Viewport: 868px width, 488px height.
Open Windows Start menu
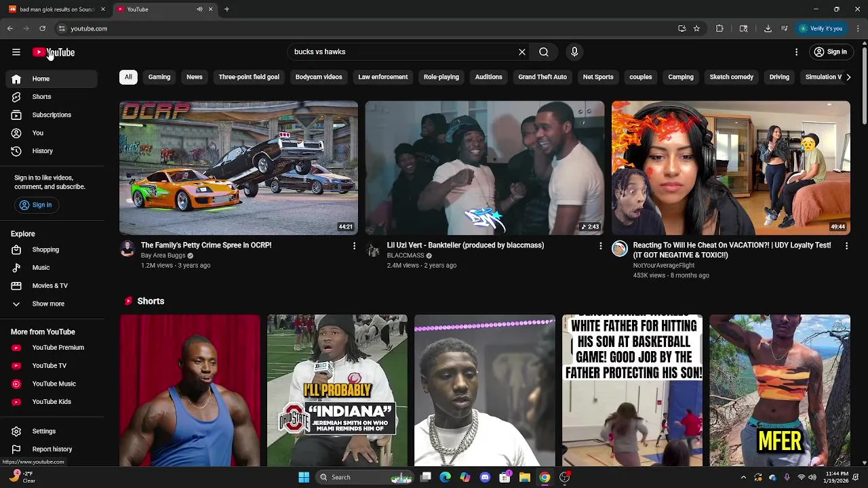tap(304, 477)
